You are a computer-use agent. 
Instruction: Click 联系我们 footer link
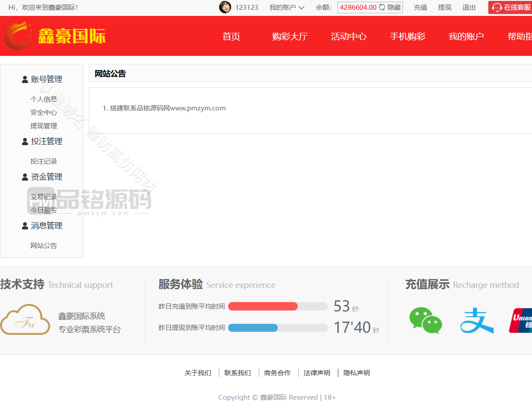237,373
